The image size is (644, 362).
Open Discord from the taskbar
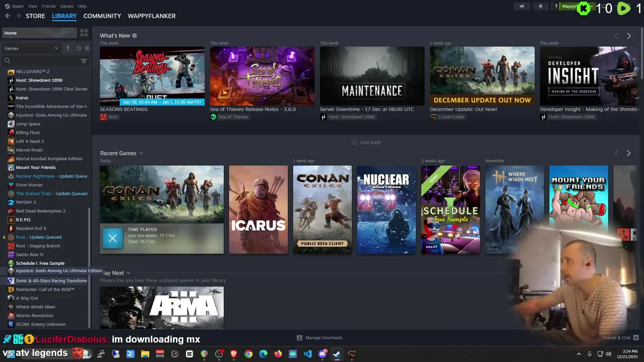[323, 354]
